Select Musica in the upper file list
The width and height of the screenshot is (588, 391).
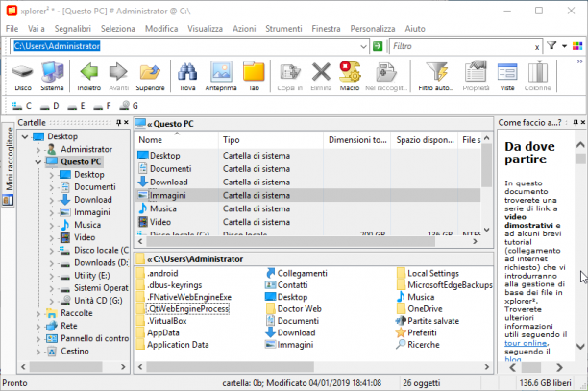click(x=163, y=208)
